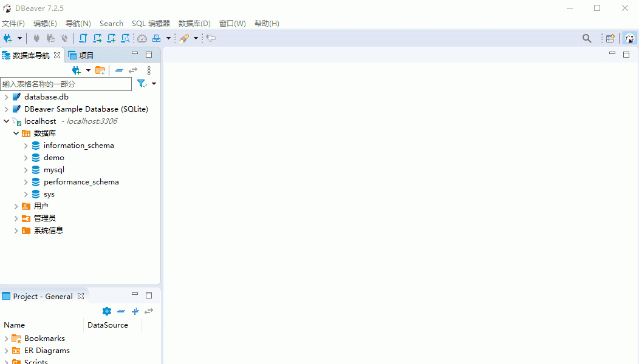Select the mysql database

click(x=54, y=170)
